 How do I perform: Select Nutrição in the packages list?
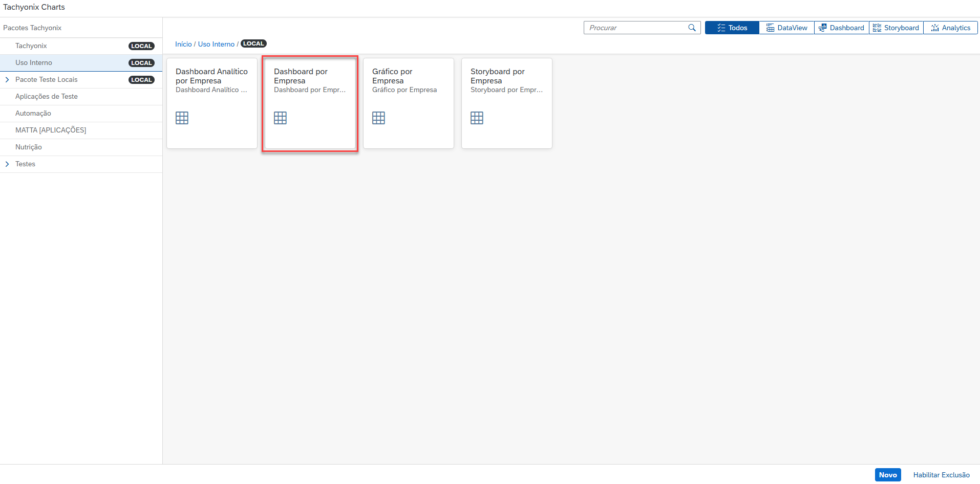coord(29,147)
